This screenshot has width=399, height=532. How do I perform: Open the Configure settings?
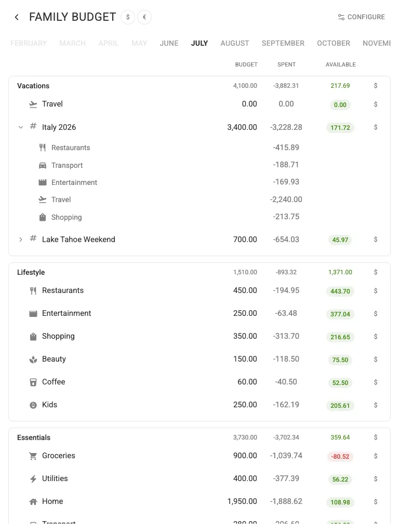point(362,17)
